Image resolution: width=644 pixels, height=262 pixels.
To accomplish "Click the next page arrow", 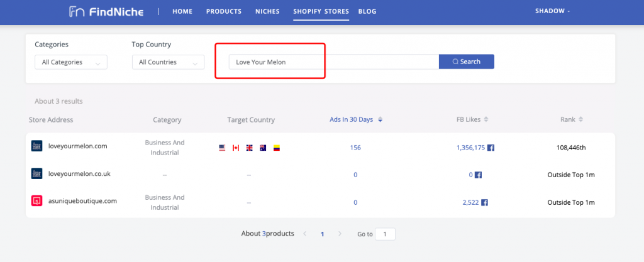I will (340, 234).
